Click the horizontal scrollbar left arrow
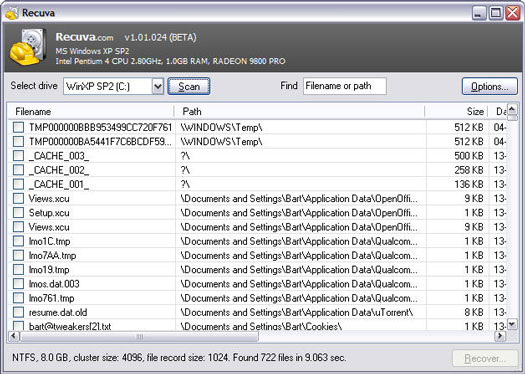This screenshot has width=525, height=374. (14, 336)
